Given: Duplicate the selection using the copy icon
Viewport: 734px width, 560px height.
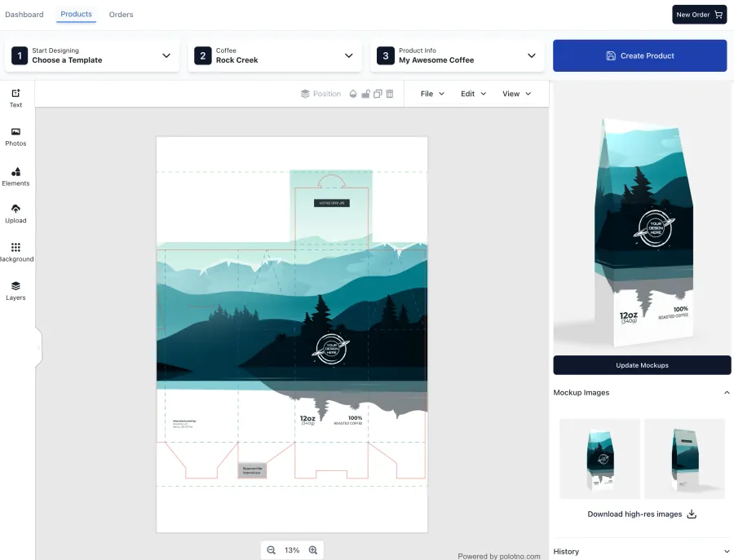Looking at the screenshot, I should pos(377,93).
